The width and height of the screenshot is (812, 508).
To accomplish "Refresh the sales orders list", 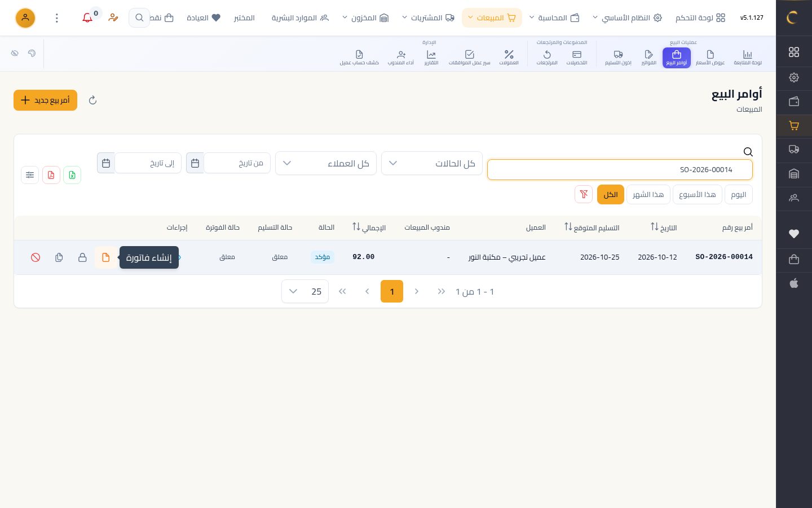I will click(x=93, y=100).
